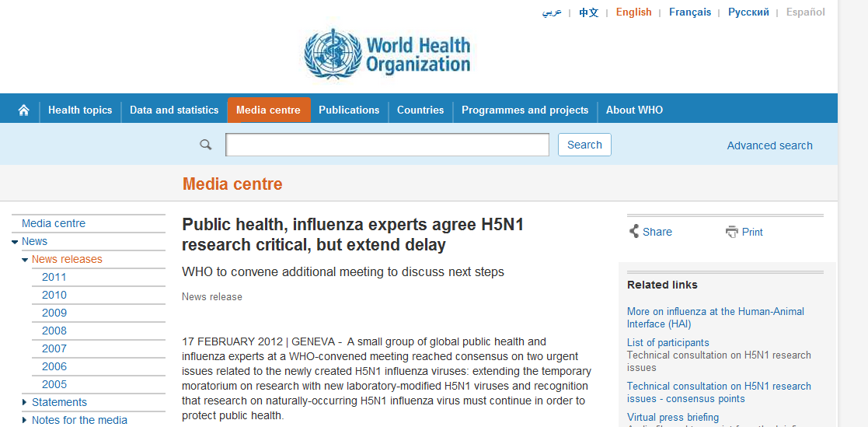Open 2007 news releases
Viewport: 868px width, 427px height.
click(54, 349)
